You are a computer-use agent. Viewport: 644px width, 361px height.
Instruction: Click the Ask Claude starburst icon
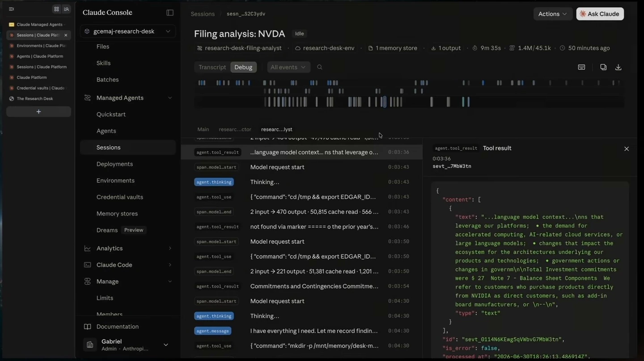(x=583, y=14)
